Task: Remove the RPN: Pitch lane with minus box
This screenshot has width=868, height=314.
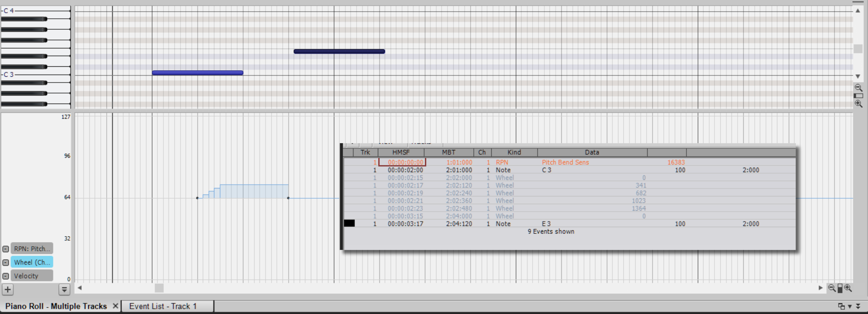Action: [x=6, y=249]
